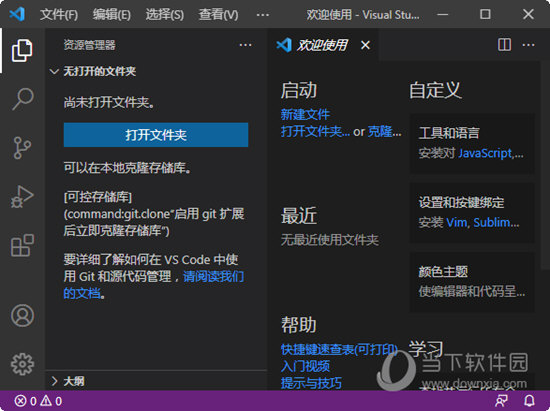Open the 文件(F) menu
This screenshot has height=411, width=550.
[59, 15]
